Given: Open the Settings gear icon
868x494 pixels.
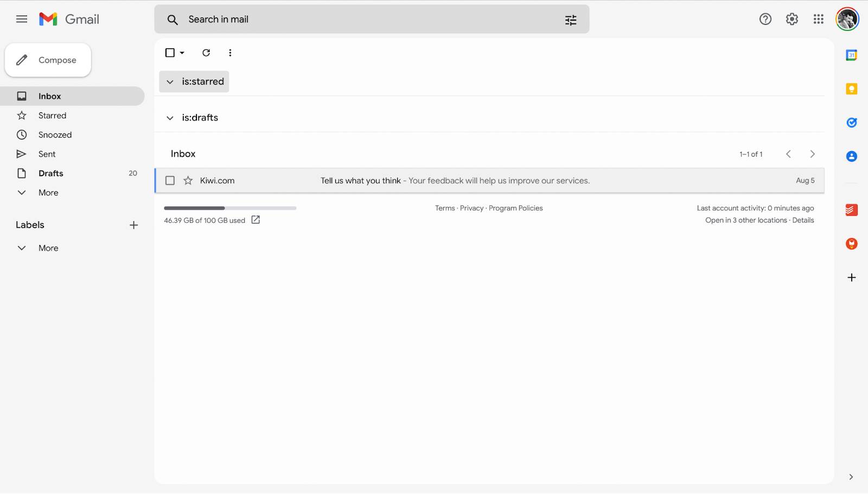Looking at the screenshot, I should click(792, 20).
